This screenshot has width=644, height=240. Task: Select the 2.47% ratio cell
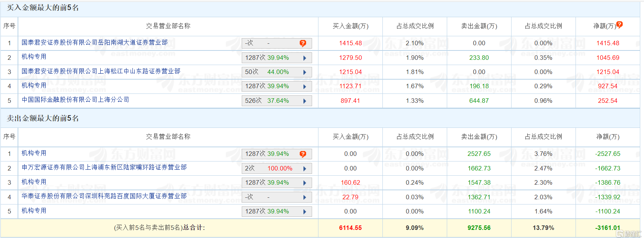pyautogui.click(x=543, y=168)
